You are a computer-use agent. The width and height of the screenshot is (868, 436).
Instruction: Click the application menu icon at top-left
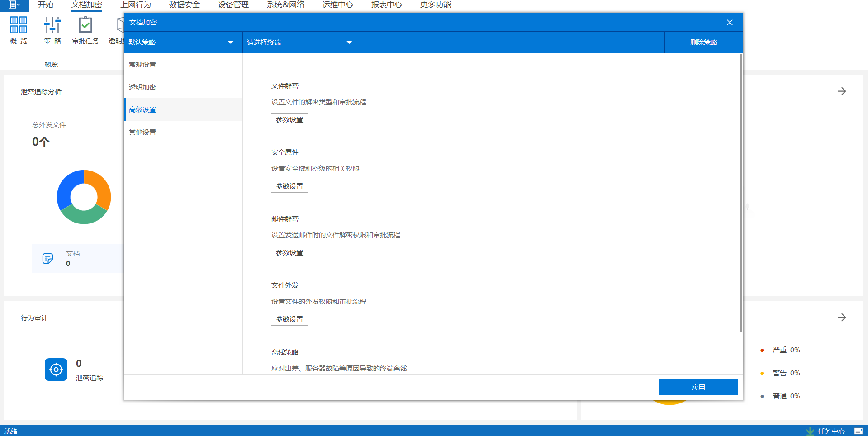pyautogui.click(x=14, y=5)
